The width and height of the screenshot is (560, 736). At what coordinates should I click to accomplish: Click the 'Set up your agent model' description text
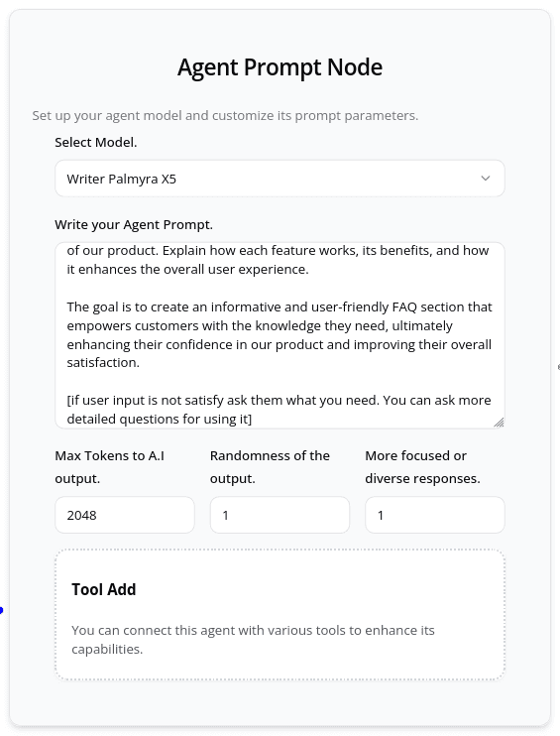pyautogui.click(x=225, y=115)
